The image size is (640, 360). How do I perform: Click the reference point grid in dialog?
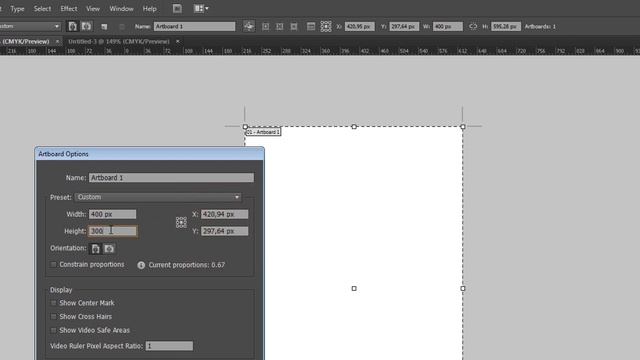(x=181, y=222)
